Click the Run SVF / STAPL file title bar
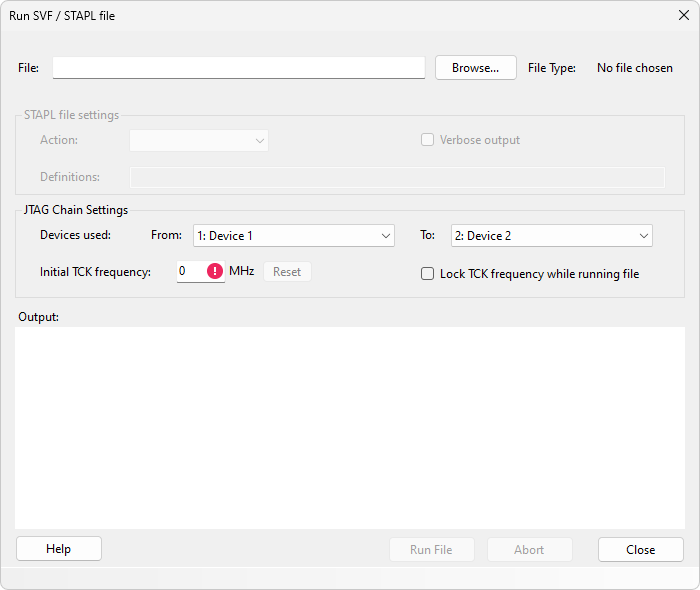 300,15
